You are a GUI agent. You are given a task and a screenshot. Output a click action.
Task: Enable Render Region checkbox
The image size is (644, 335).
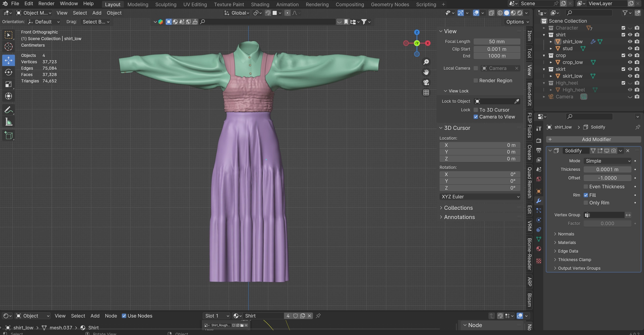point(476,80)
